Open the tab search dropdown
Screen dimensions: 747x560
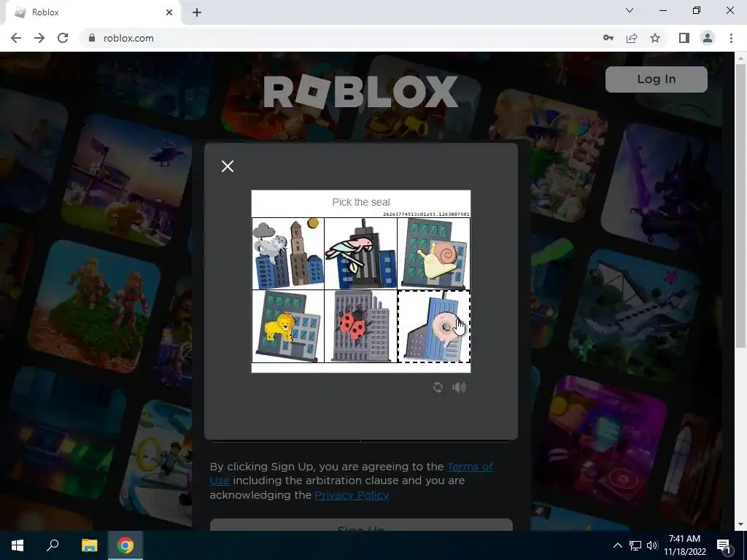tap(630, 10)
